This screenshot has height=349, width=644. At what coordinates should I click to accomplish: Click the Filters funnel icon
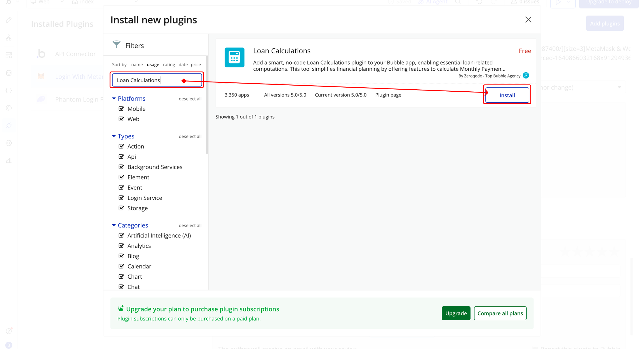click(116, 45)
